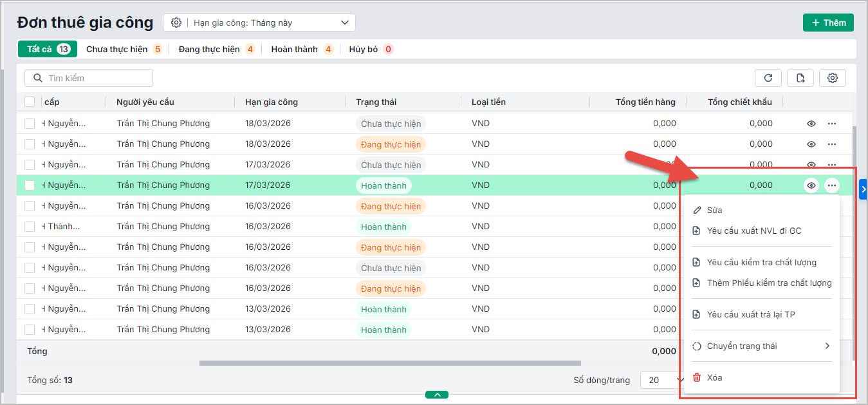Check the box on first table row
868x405 pixels.
(30, 124)
